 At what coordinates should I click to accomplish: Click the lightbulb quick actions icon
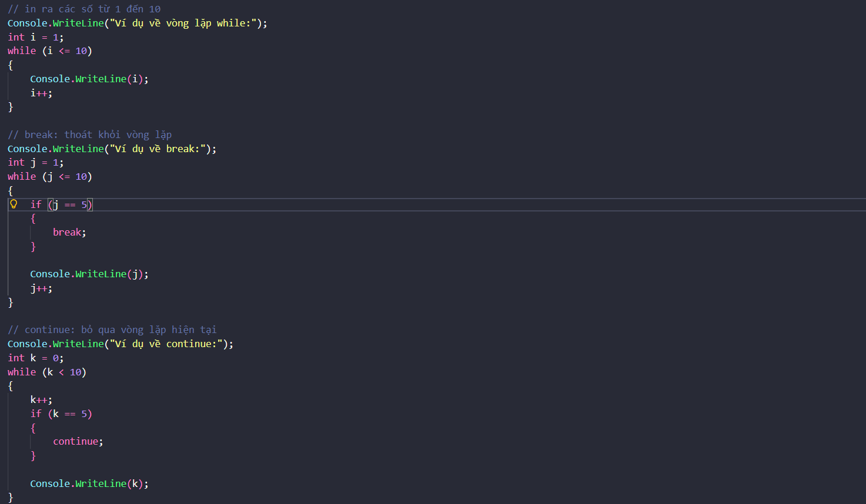[x=14, y=204]
